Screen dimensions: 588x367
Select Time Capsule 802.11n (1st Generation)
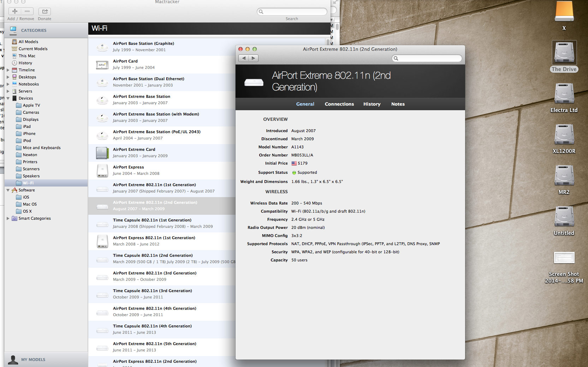(162, 224)
